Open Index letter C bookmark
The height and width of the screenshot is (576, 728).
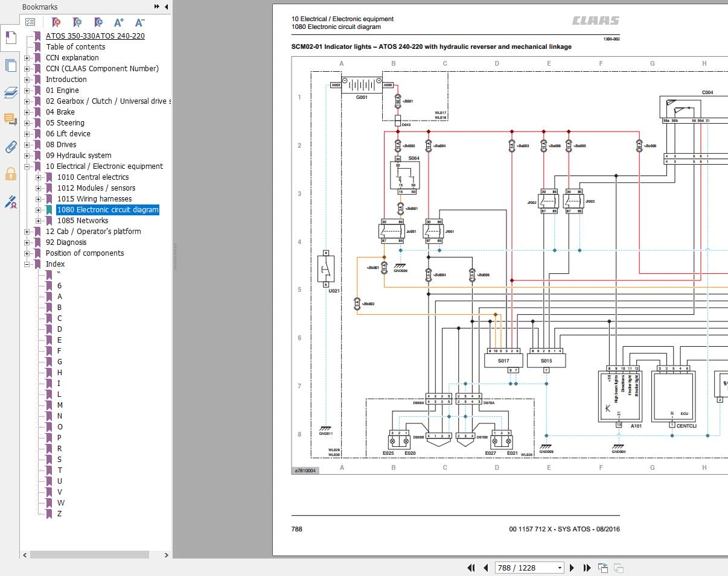coord(59,318)
